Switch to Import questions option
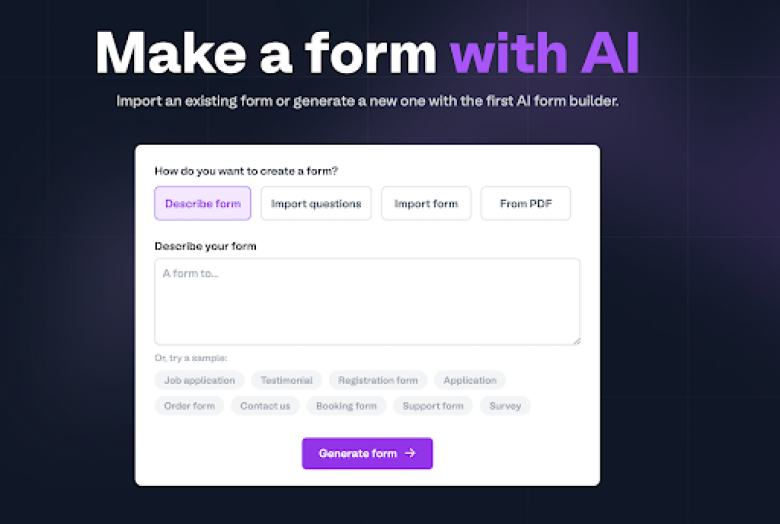This screenshot has height=524, width=780. 316,203
